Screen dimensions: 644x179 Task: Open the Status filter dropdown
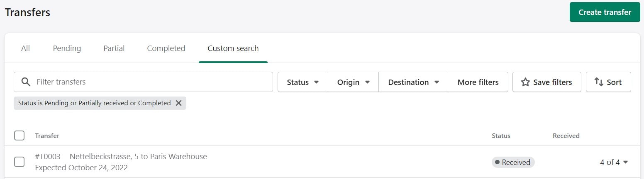tap(303, 82)
